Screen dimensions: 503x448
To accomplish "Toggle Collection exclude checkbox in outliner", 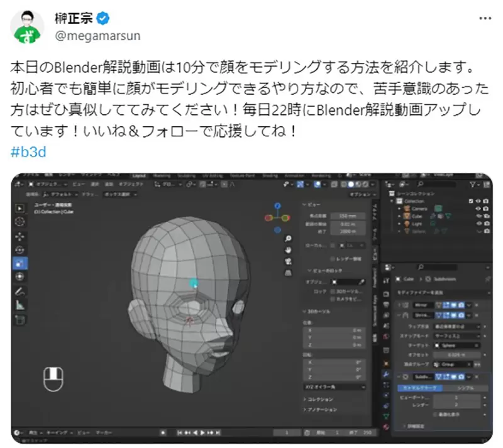I will [x=471, y=201].
